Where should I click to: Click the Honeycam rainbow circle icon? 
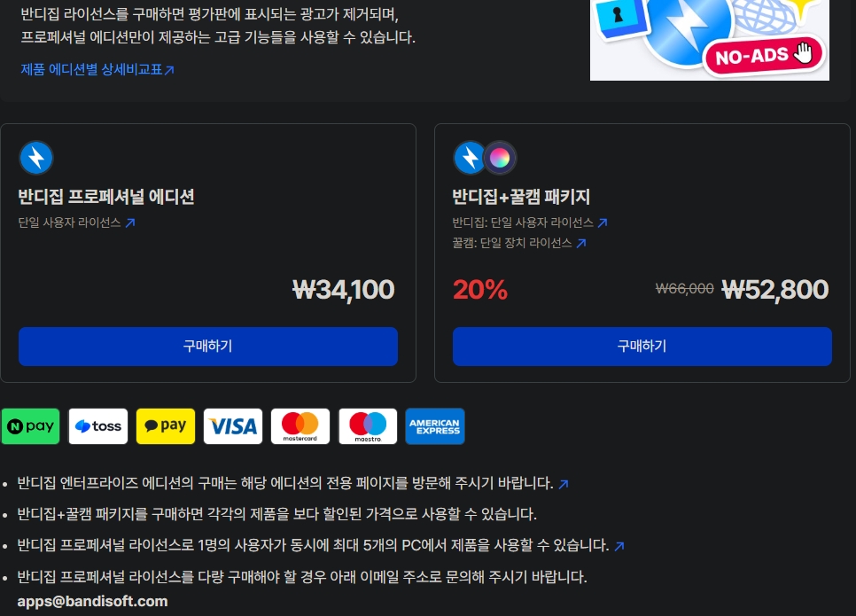500,158
